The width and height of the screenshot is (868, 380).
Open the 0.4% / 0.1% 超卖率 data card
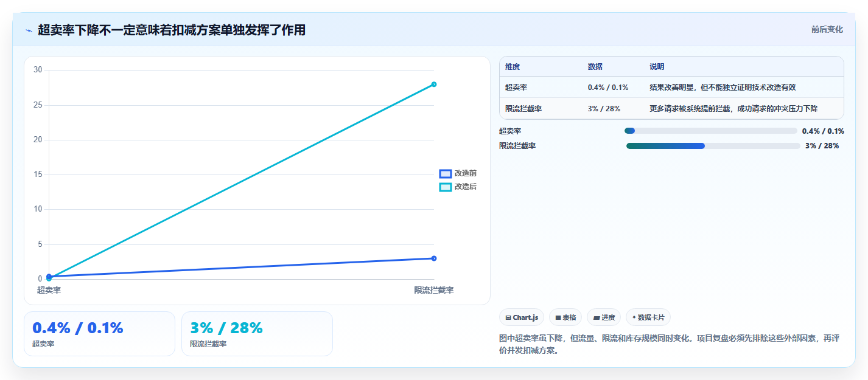pyautogui.click(x=99, y=334)
